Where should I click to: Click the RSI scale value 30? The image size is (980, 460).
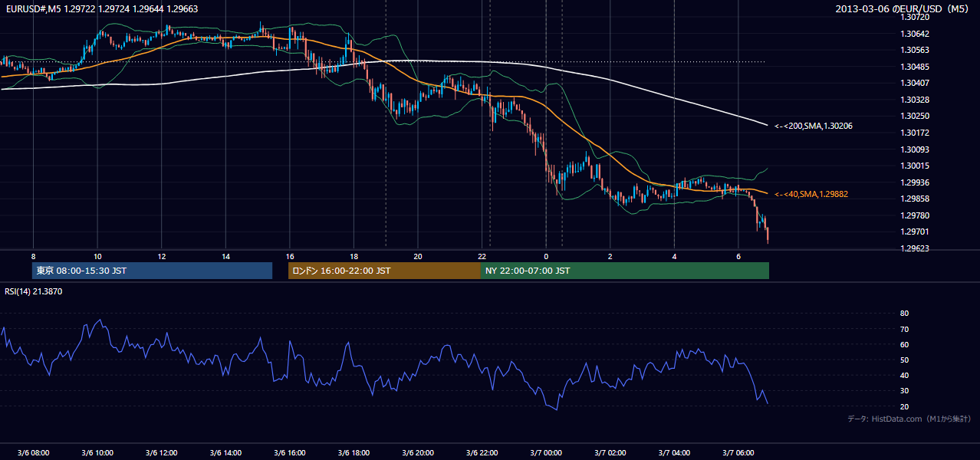[904, 391]
